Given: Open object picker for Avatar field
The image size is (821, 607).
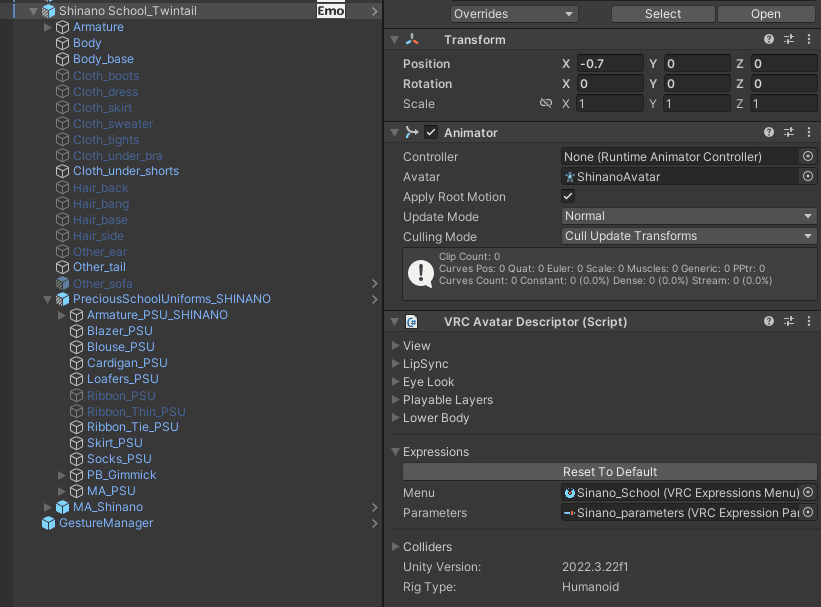Looking at the screenshot, I should 808,177.
